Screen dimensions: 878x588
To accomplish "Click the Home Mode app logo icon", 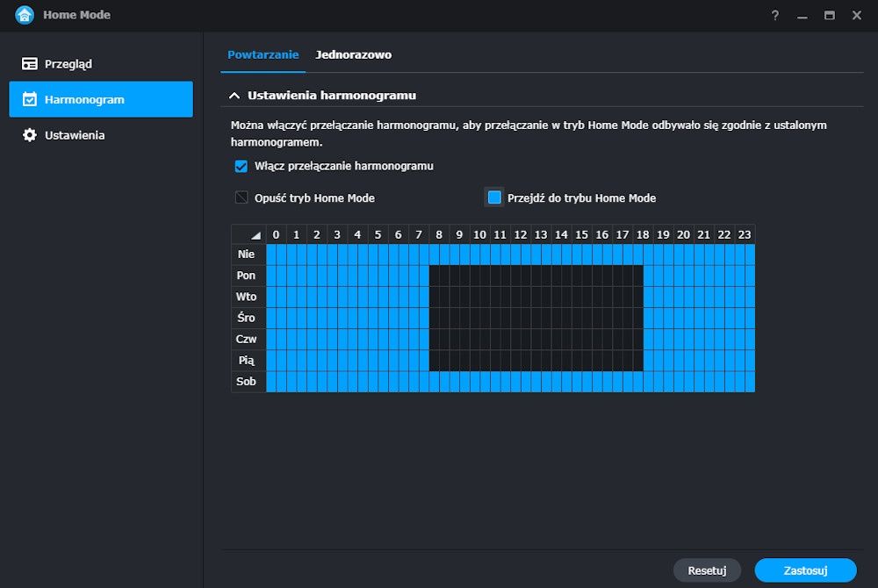I will [x=25, y=15].
